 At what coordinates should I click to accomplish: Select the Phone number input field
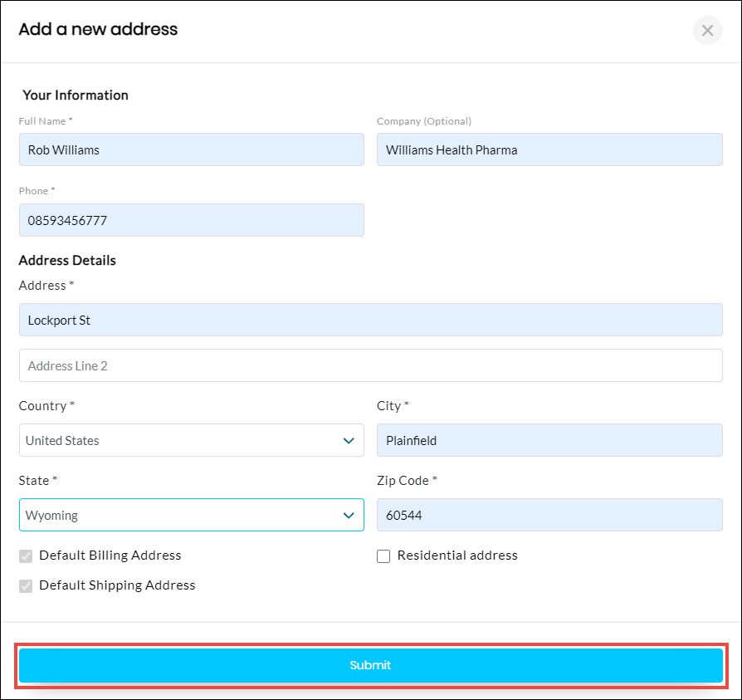point(191,221)
